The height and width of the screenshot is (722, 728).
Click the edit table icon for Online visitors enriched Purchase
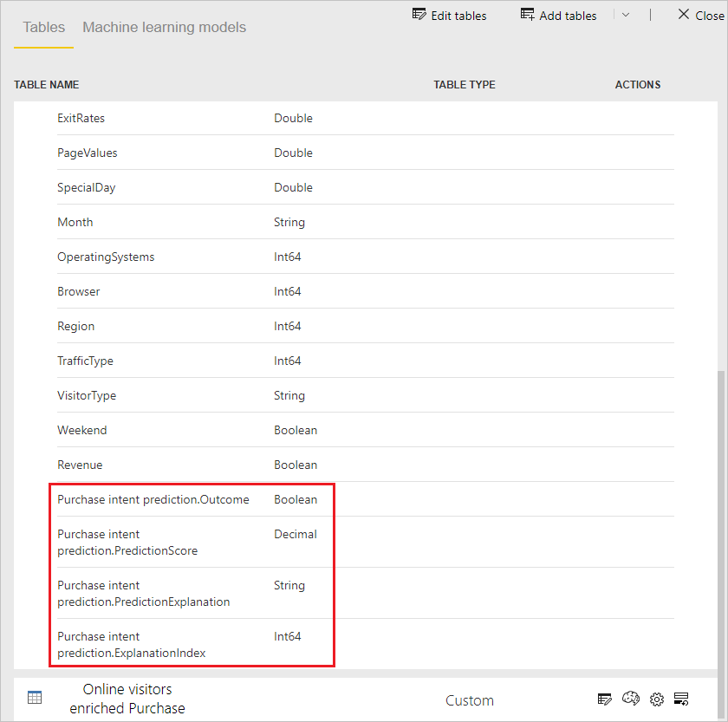tap(604, 699)
